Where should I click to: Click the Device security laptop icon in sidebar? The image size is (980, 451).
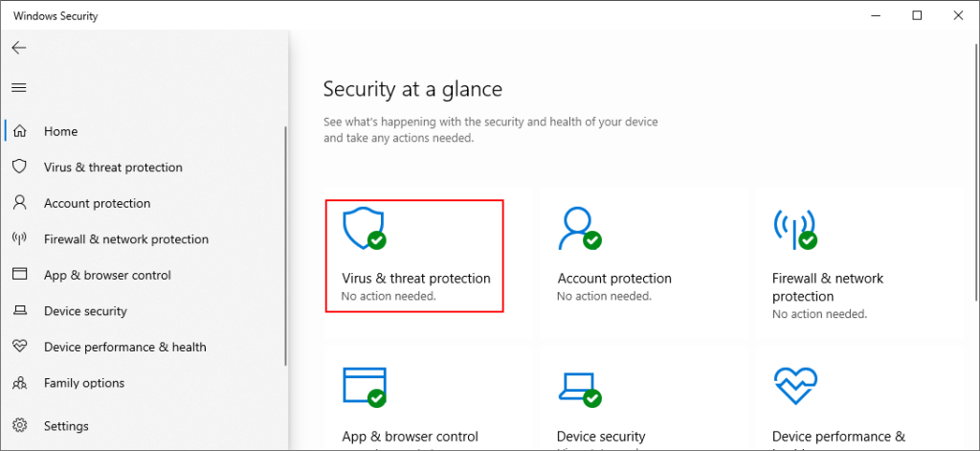[x=19, y=311]
